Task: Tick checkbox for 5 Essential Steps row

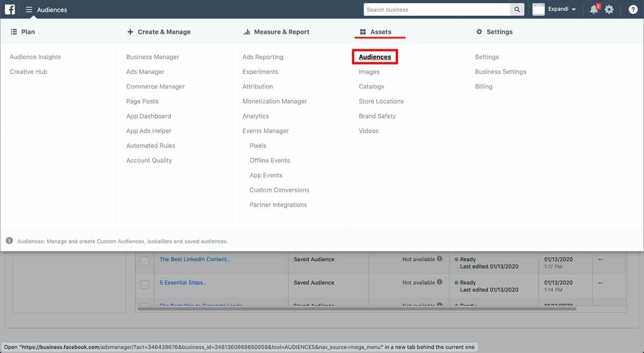Action: 145,284
